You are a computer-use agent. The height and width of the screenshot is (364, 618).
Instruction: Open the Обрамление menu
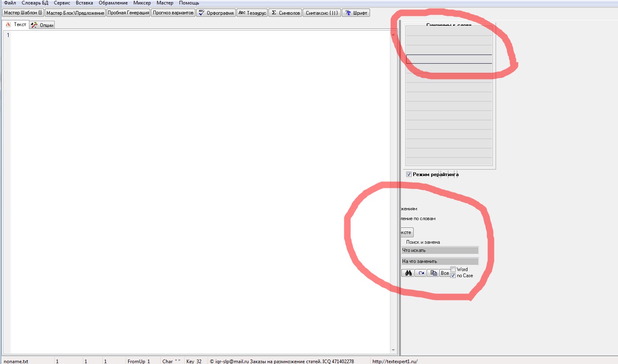coord(113,3)
